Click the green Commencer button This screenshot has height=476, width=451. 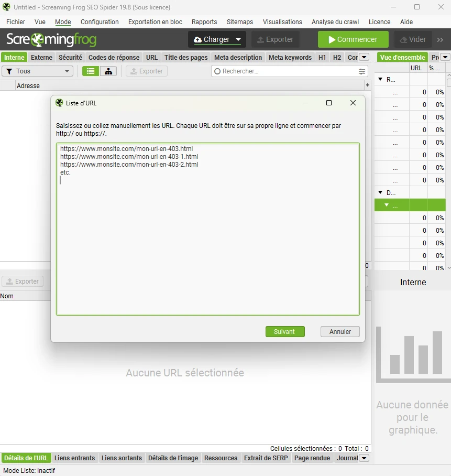click(x=353, y=39)
